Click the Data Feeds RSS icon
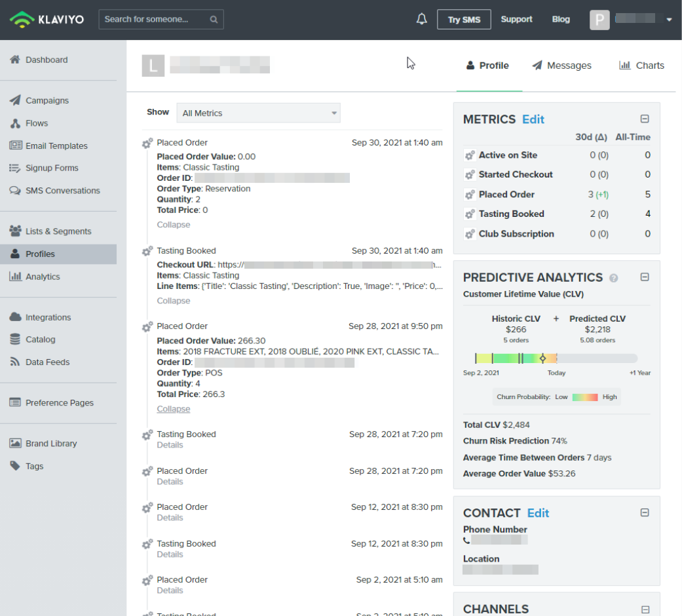Image resolution: width=682 pixels, height=616 pixels. pos(15,362)
